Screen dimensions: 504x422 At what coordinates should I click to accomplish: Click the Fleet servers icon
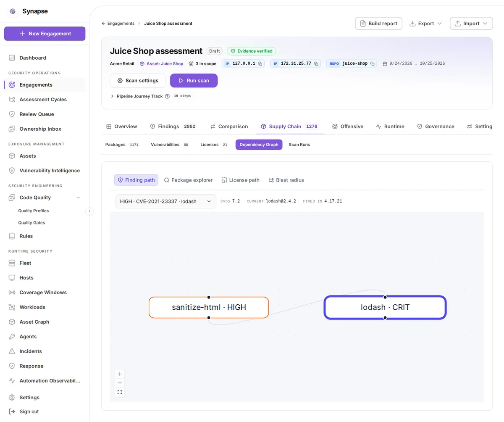12,263
